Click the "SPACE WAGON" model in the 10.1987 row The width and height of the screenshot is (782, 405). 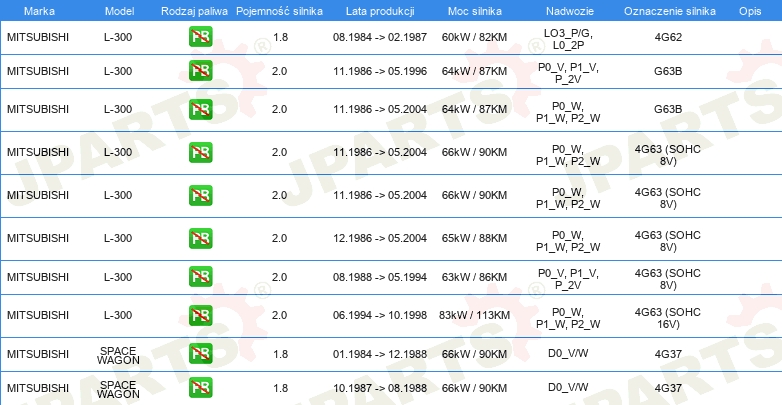tap(118, 390)
